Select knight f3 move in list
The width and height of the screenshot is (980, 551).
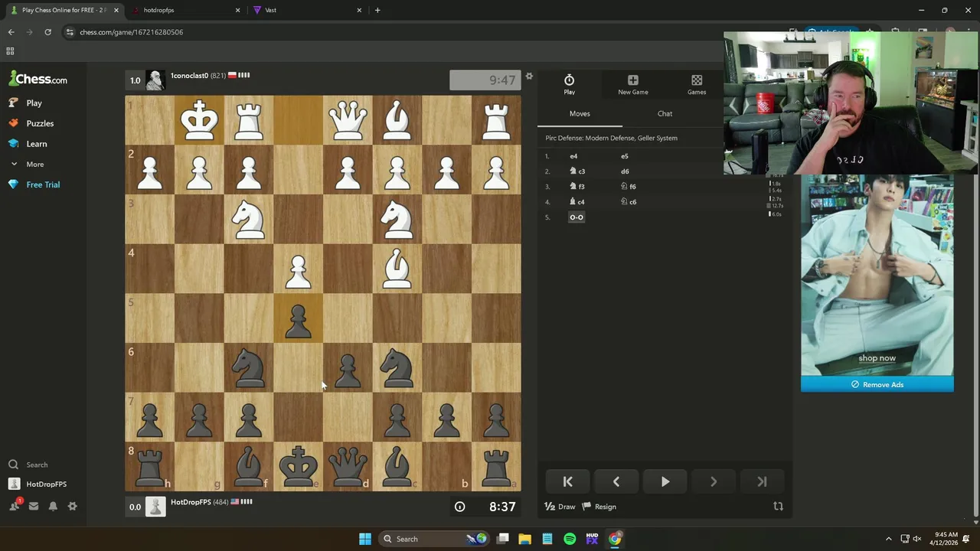pos(577,187)
